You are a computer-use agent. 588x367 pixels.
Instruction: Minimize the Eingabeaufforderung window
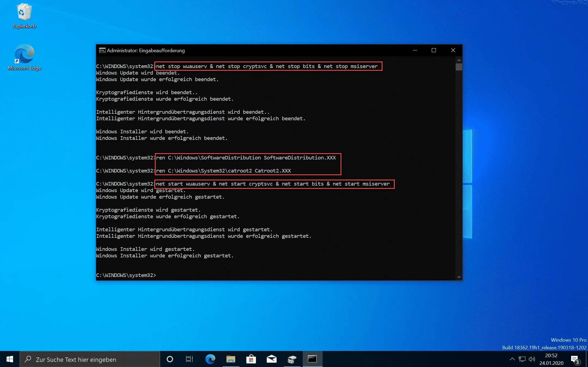pyautogui.click(x=415, y=50)
